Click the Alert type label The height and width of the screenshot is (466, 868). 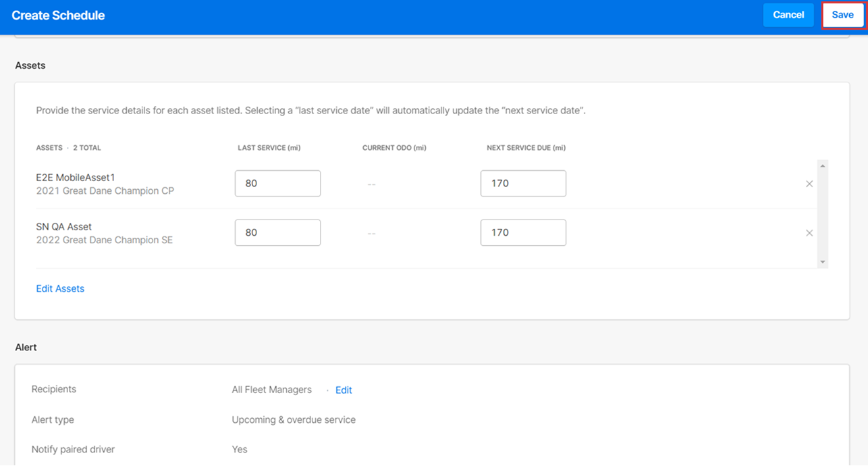tap(53, 419)
